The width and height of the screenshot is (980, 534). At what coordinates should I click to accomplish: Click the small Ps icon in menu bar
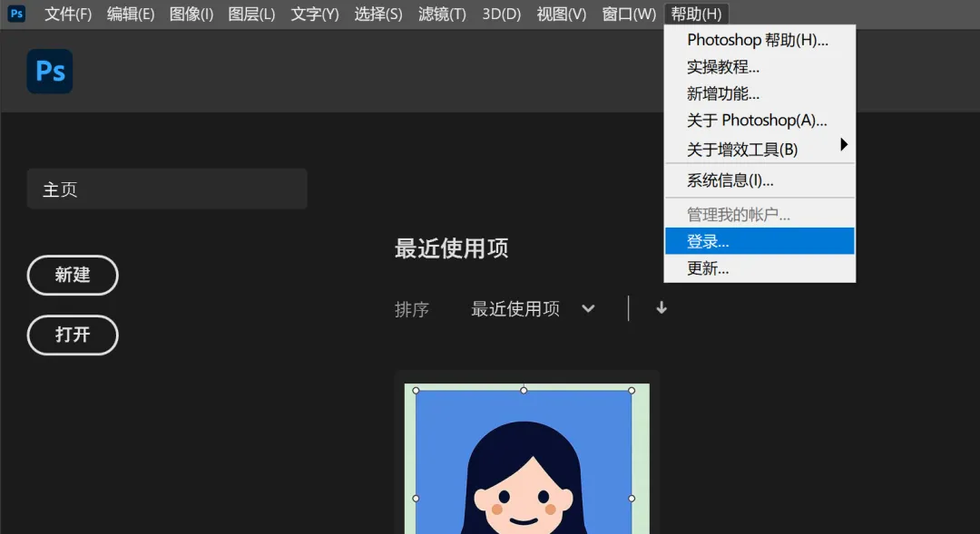16,13
